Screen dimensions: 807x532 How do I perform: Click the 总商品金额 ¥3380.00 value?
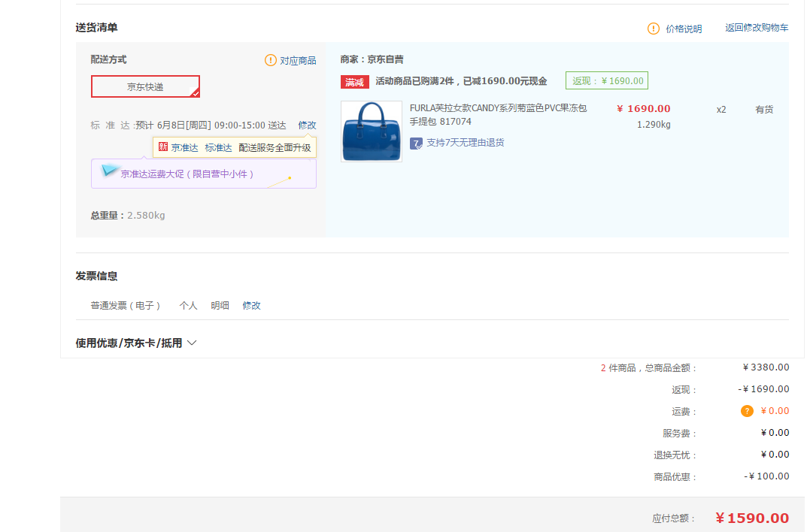coord(766,367)
